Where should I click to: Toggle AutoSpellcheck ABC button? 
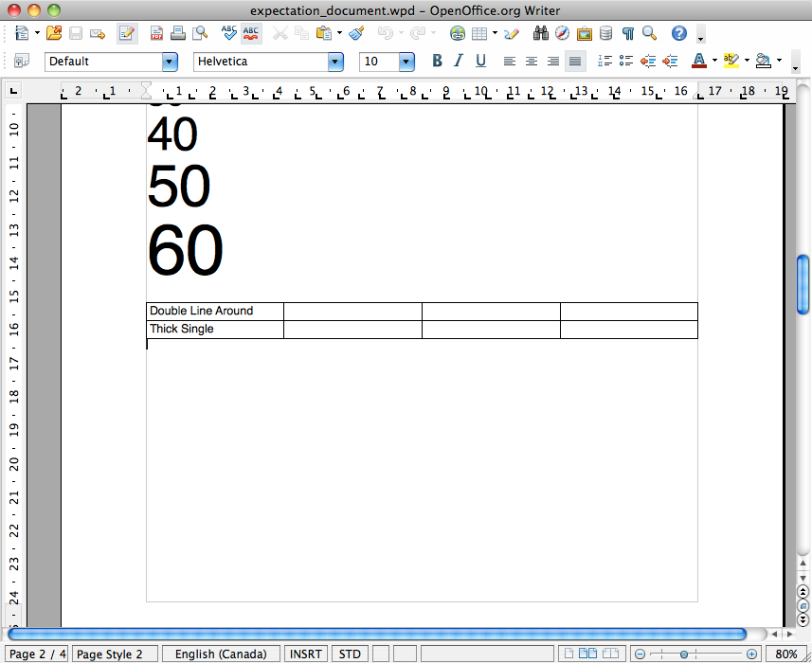point(251,34)
